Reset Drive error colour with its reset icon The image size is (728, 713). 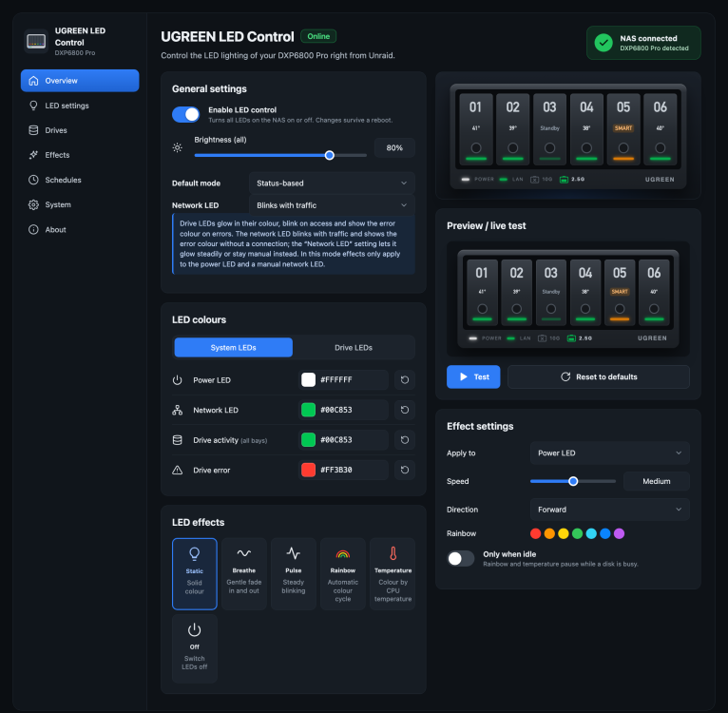(x=405, y=470)
